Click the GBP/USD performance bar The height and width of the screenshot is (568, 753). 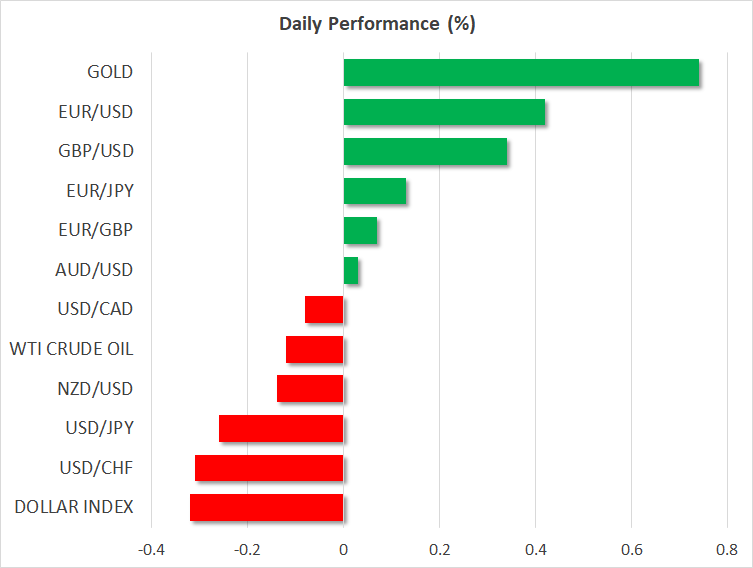(x=425, y=152)
